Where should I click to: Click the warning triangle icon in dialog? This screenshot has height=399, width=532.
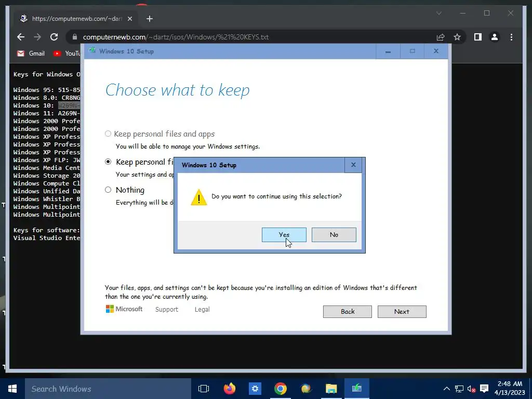click(199, 197)
